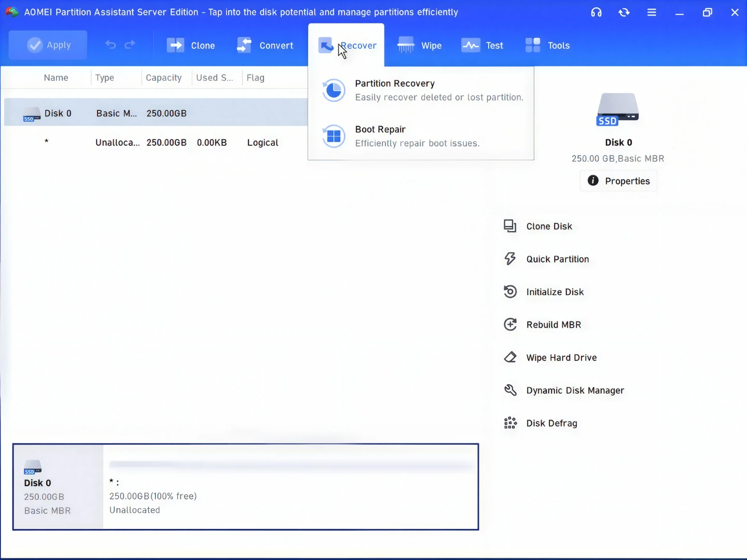
Task: Click the Wipe shredder icon
Action: click(x=406, y=46)
